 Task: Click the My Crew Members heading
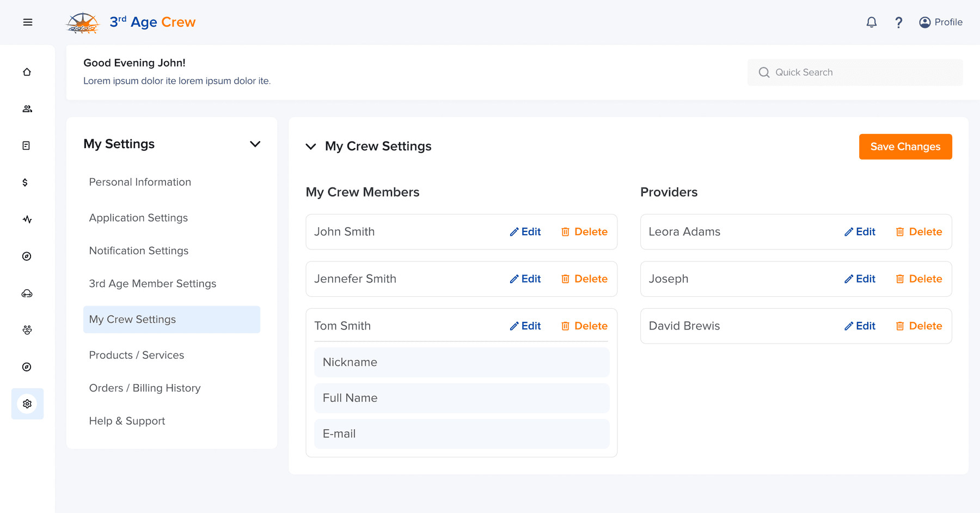(x=363, y=192)
